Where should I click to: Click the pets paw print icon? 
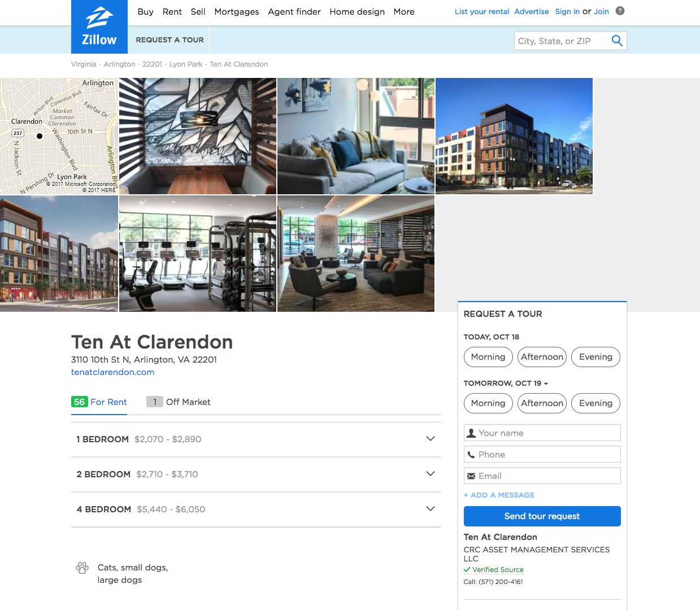coord(82,568)
